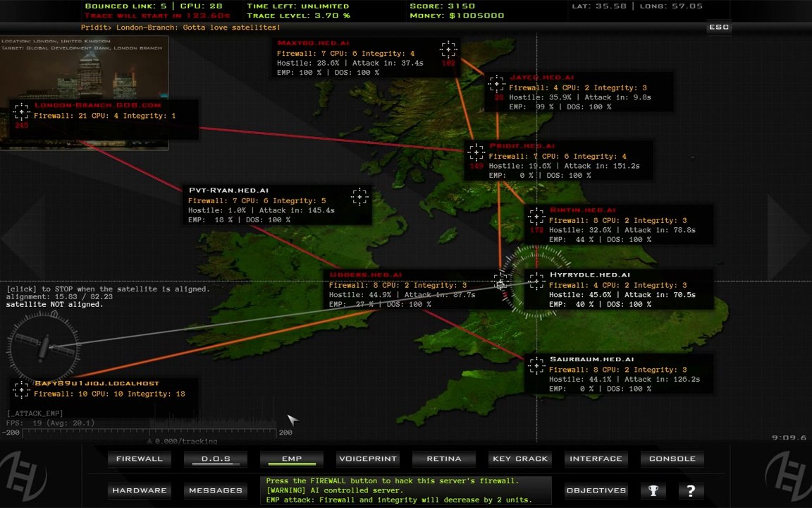Viewport: 812px width, 508px height.
Task: Click the 'Time left: unlimited' text
Action: click(297, 6)
